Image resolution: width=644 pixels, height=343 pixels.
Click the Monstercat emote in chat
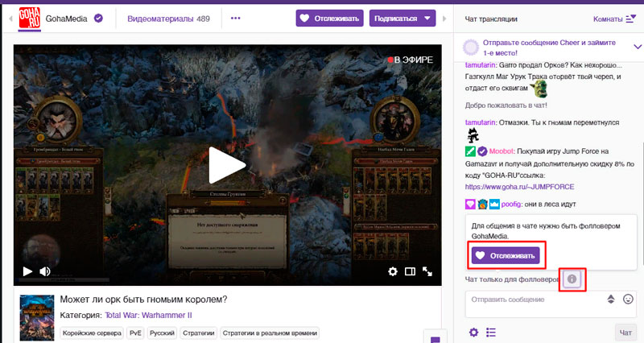click(473, 135)
